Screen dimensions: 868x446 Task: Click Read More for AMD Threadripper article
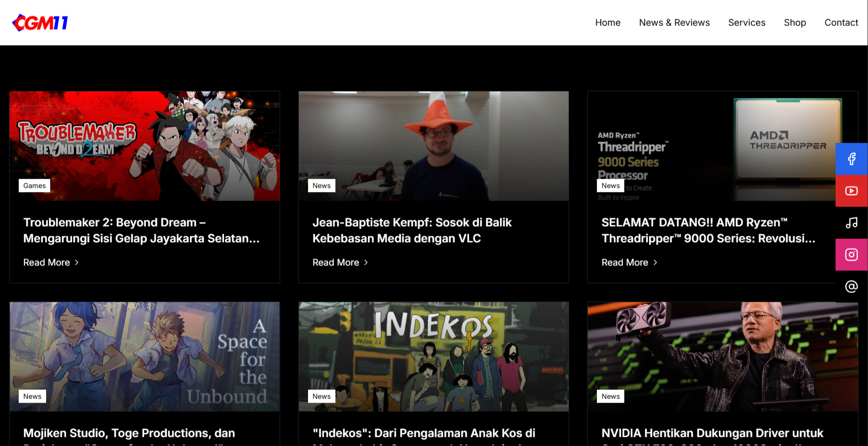[x=629, y=262]
